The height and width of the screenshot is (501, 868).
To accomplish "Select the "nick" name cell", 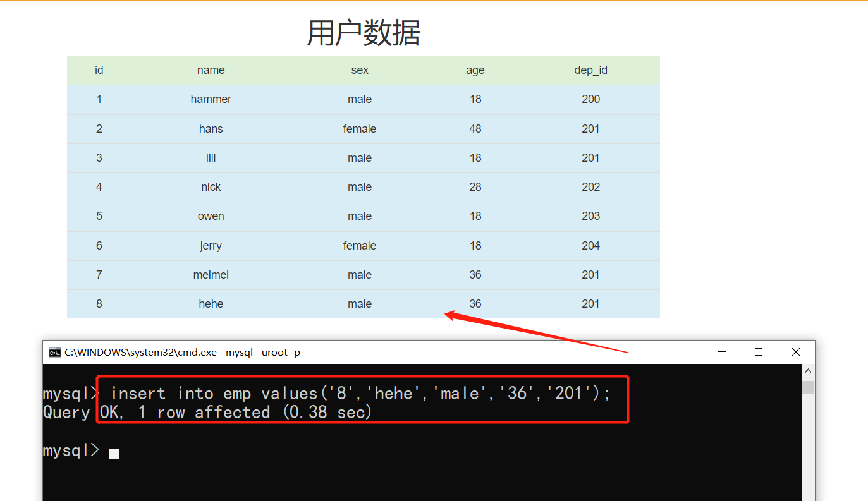I will click(211, 187).
